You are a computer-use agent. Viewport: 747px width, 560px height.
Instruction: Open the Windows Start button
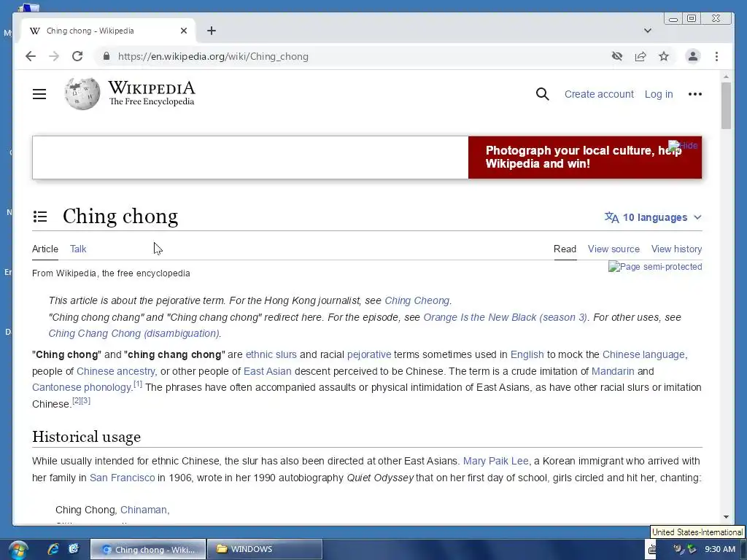18,550
